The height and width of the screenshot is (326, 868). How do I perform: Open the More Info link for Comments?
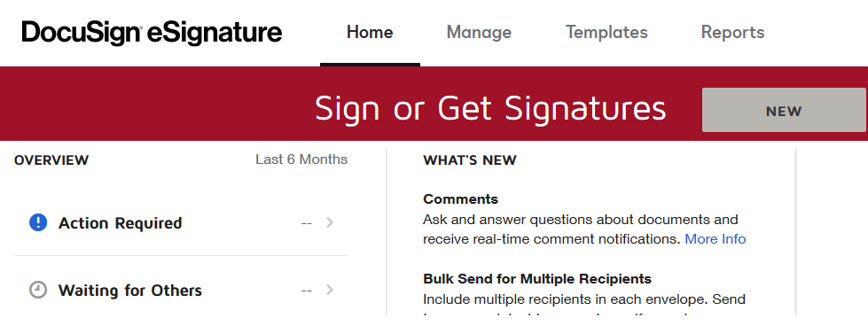click(x=716, y=239)
